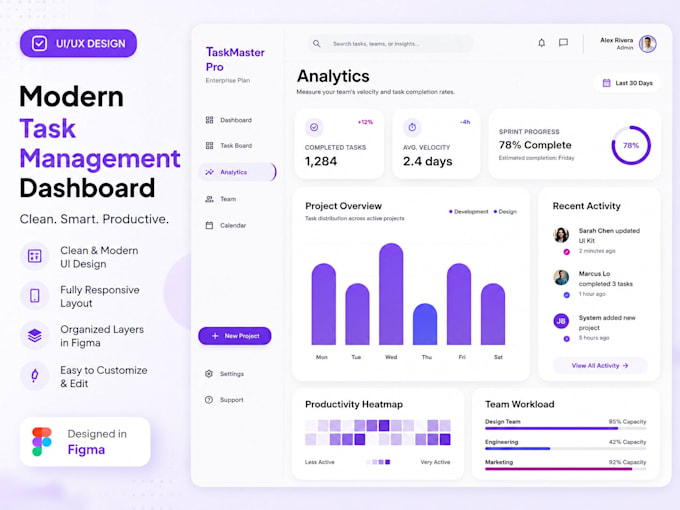Screen dimensions: 680x510
Task: Click the Mon bar in Project Overview
Action: 324,304
